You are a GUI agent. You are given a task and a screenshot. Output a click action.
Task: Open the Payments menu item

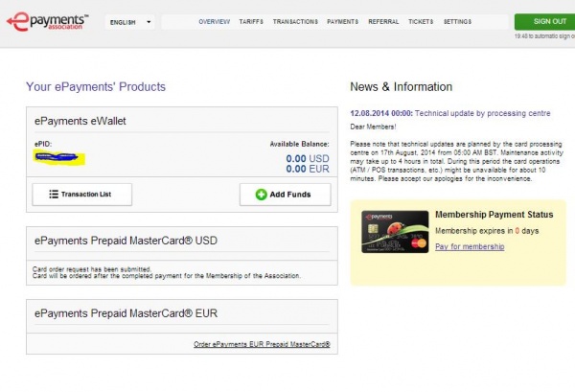coord(342,22)
